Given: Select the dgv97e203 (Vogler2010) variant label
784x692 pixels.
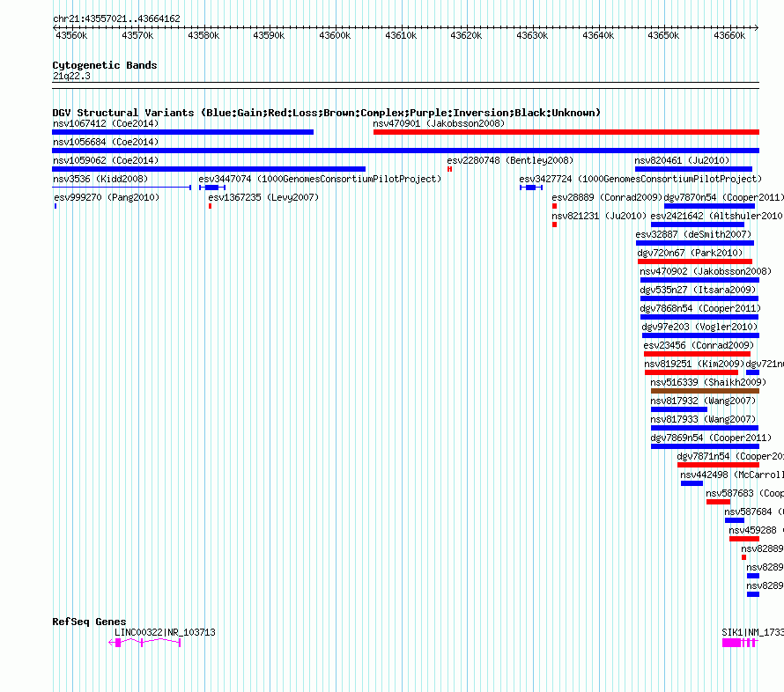Looking at the screenshot, I should (x=700, y=327).
